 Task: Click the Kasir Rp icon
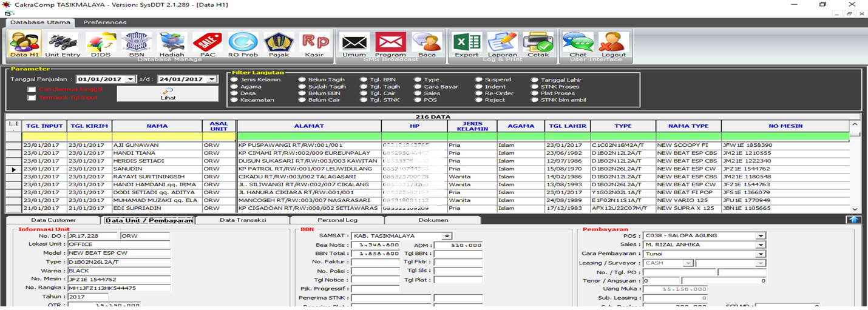click(x=315, y=44)
